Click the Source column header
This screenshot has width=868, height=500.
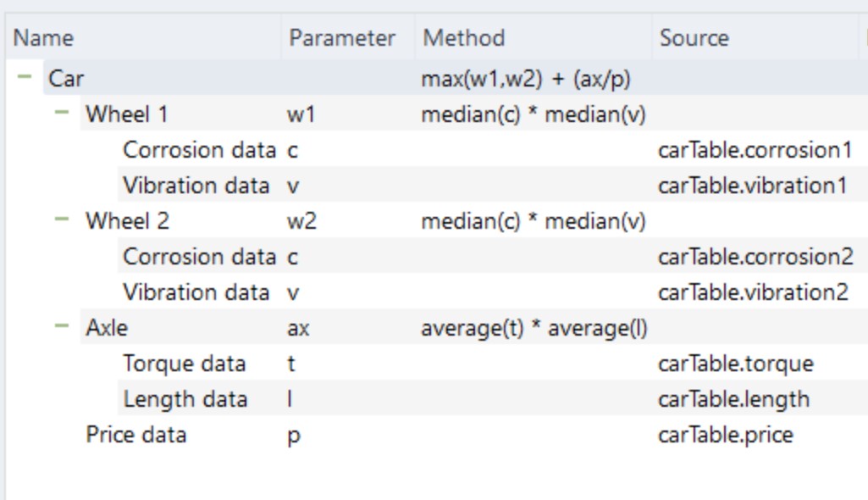coord(694,38)
